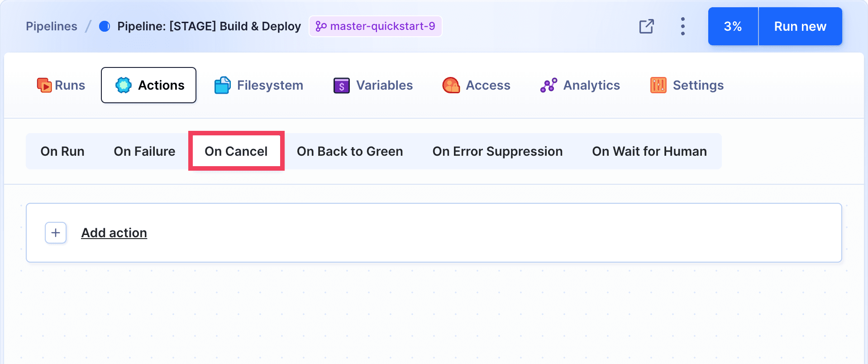Go to Pipelines breadcrumb link
This screenshot has width=868, height=364.
click(x=52, y=26)
